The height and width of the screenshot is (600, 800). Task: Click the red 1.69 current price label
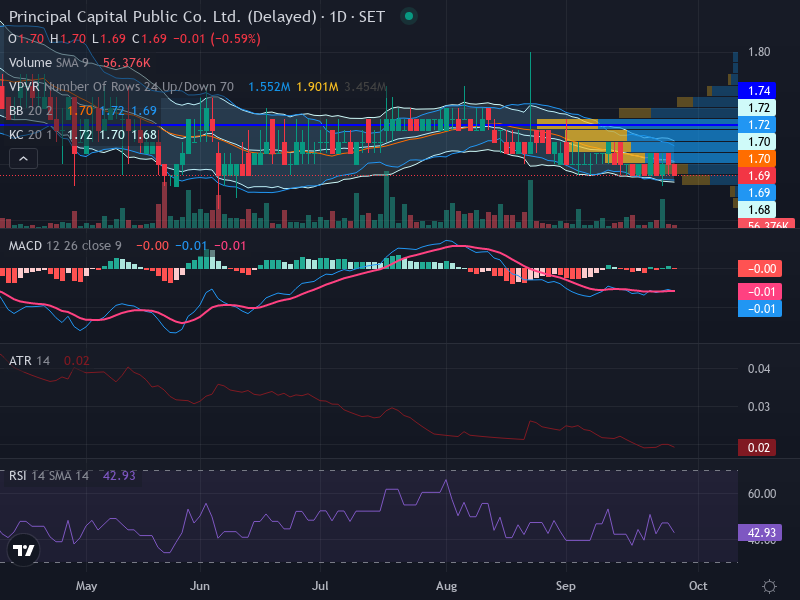[x=757, y=176]
